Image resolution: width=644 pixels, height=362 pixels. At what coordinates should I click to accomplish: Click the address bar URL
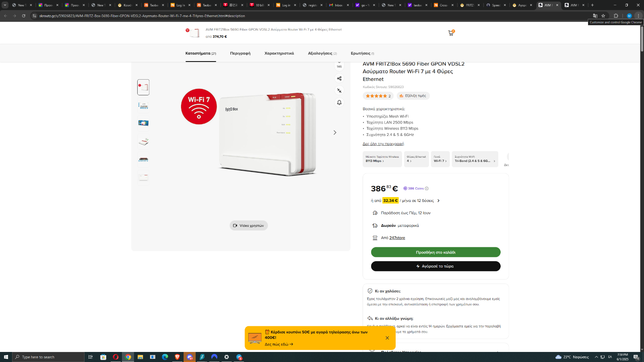pyautogui.click(x=142, y=16)
